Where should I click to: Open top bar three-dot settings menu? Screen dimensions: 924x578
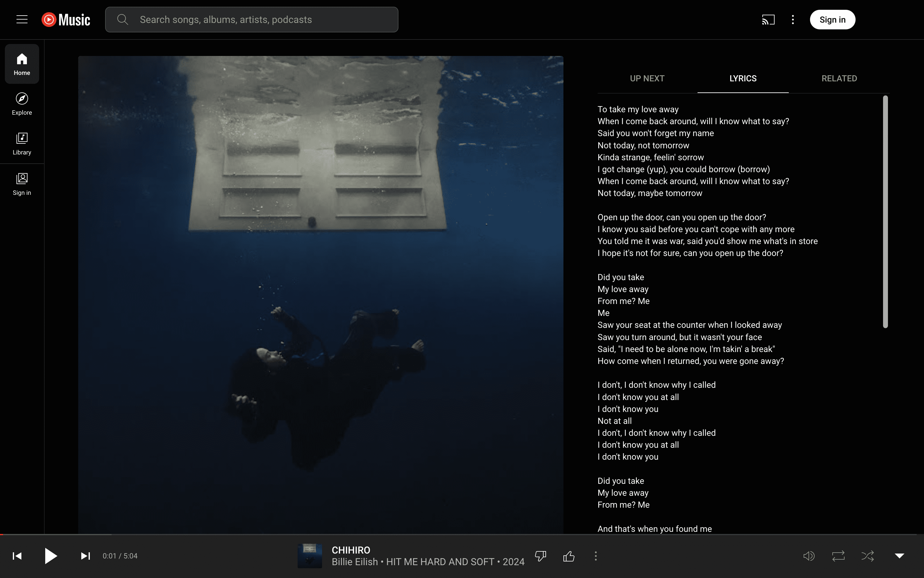tap(793, 20)
